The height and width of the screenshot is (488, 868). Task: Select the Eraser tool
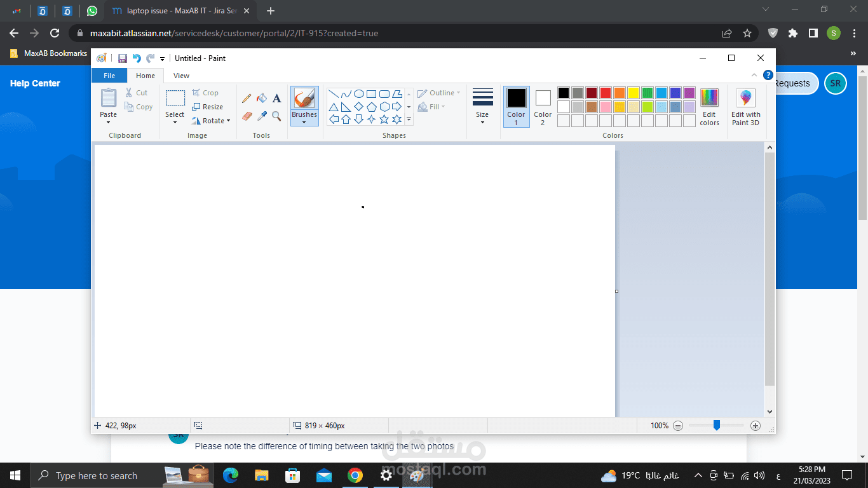(247, 116)
